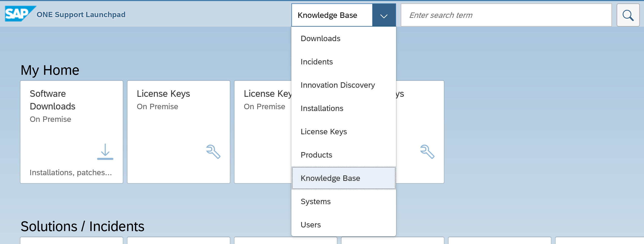Click the wrench icon on the rightmost tile
The height and width of the screenshot is (244, 644).
click(427, 152)
